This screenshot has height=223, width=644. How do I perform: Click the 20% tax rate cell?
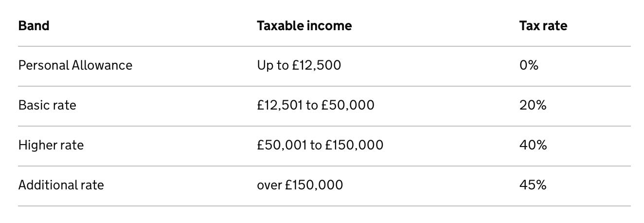click(x=533, y=105)
